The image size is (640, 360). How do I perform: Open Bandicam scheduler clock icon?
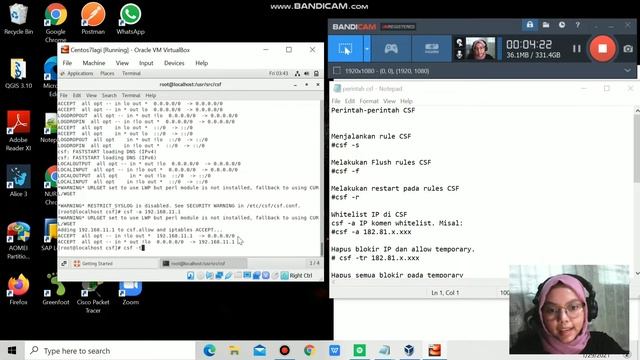click(x=562, y=25)
